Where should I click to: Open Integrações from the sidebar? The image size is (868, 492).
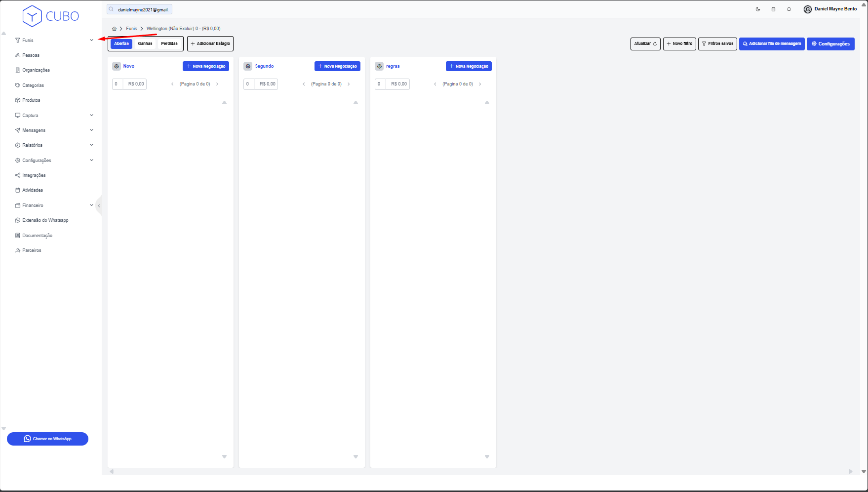(x=34, y=175)
